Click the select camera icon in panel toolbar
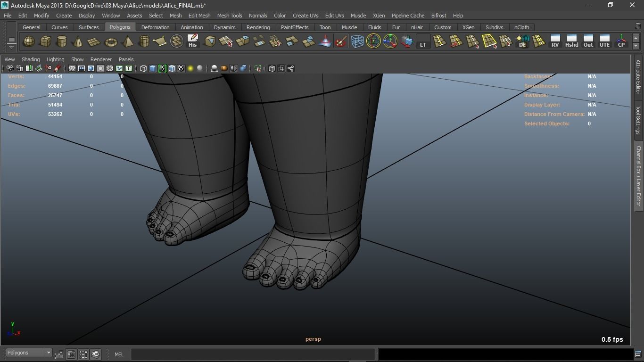The image size is (644, 362). point(10,69)
